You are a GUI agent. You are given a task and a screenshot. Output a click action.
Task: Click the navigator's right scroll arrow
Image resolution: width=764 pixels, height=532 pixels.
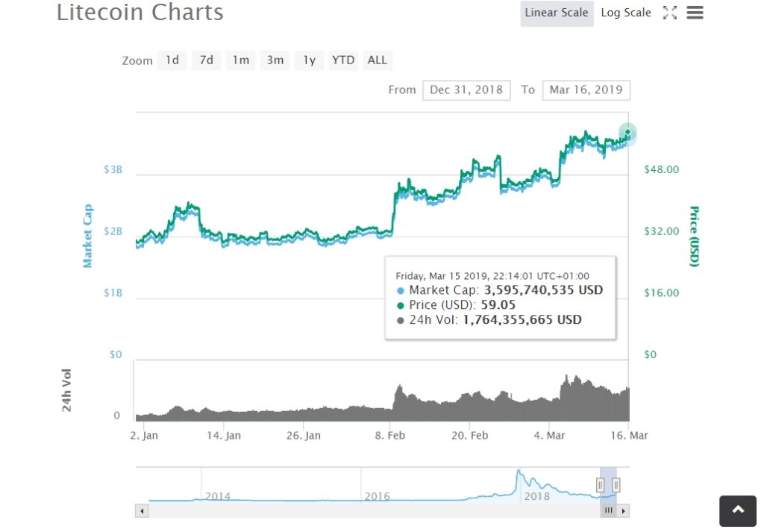pyautogui.click(x=624, y=511)
